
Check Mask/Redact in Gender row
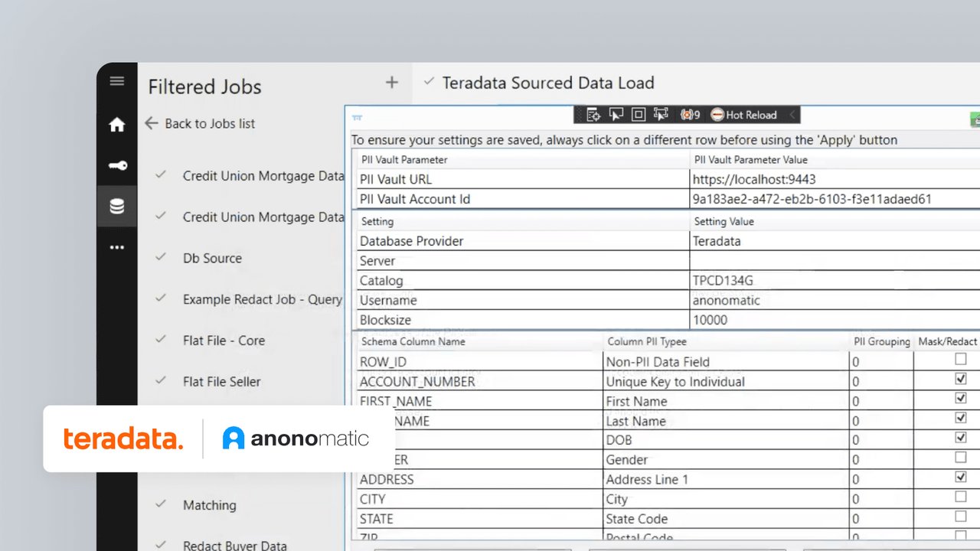point(960,458)
